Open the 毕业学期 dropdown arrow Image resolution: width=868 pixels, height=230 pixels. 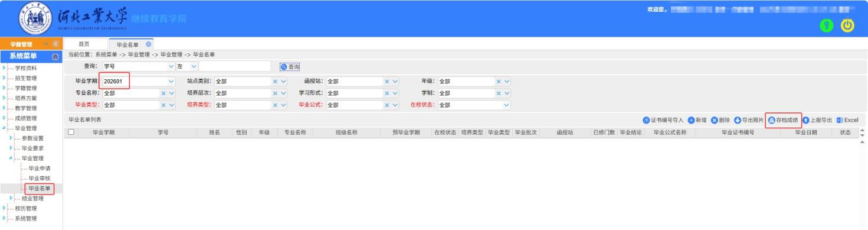pos(172,82)
